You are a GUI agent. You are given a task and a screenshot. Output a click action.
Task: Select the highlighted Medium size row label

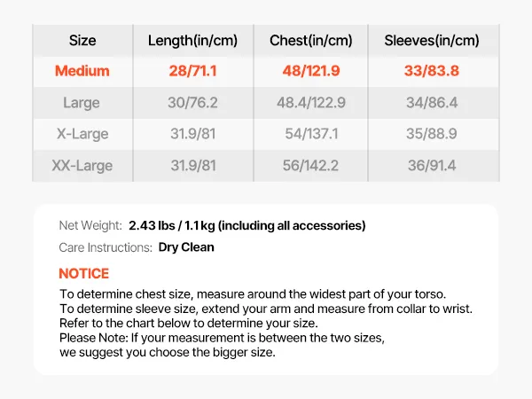[82, 71]
